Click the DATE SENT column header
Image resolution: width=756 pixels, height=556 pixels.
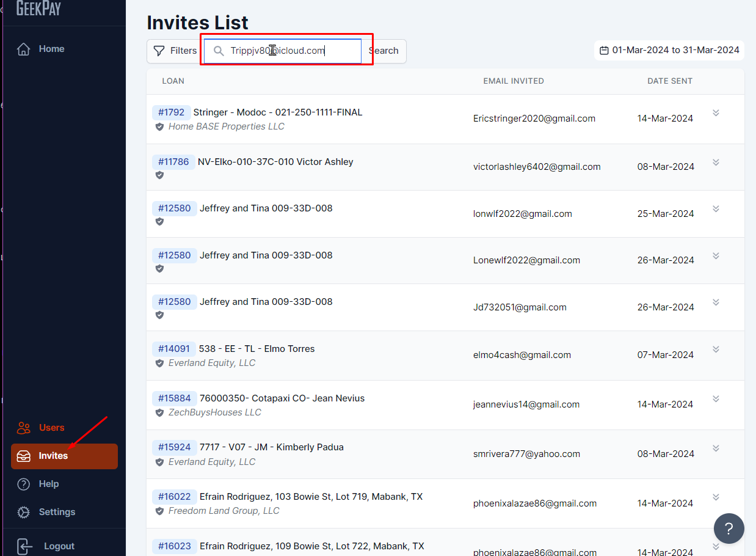670,81
